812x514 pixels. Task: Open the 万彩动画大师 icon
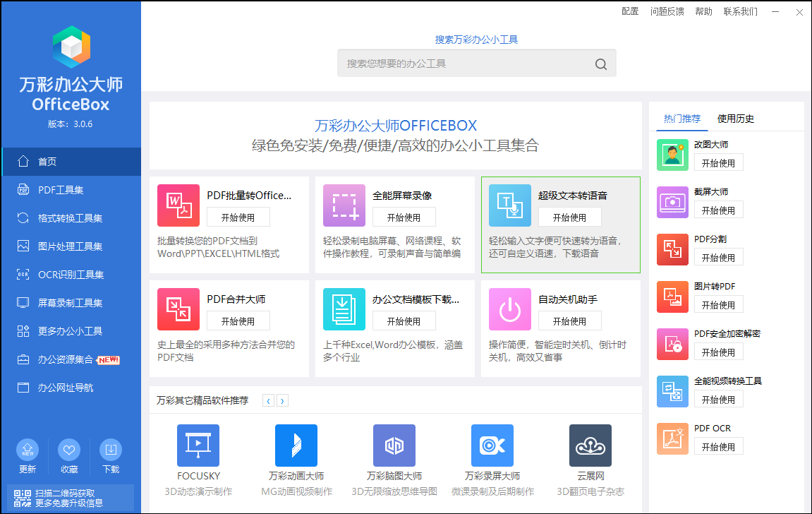pos(296,446)
